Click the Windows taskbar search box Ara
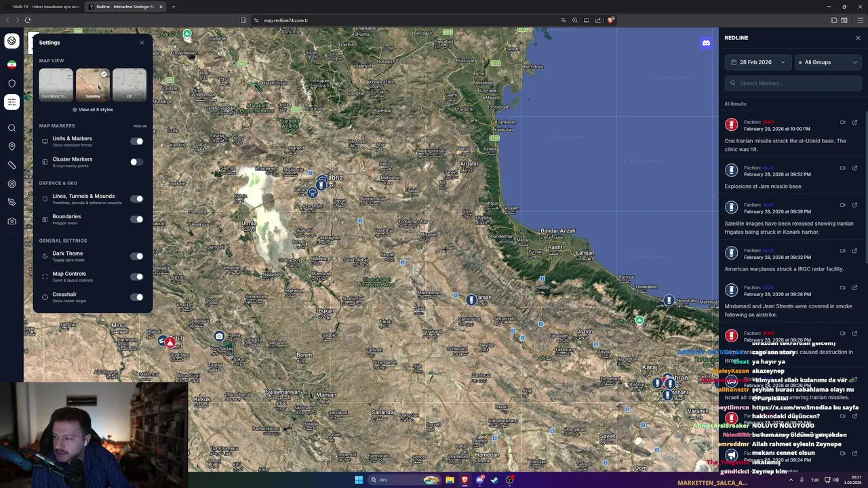 point(406,480)
